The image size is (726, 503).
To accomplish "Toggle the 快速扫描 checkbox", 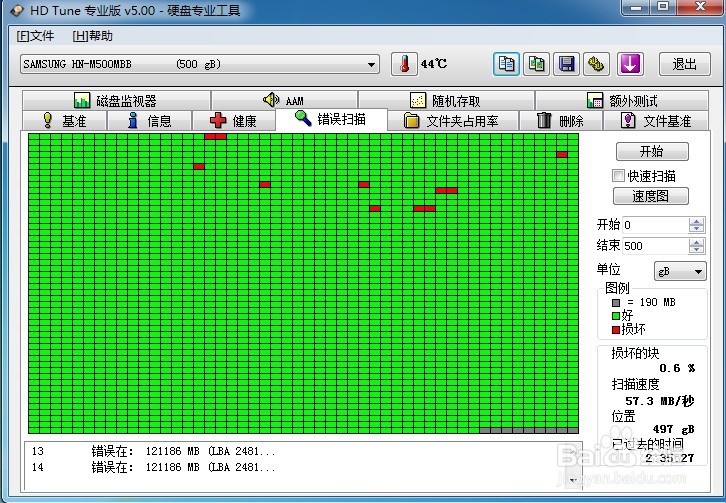I will click(x=618, y=176).
